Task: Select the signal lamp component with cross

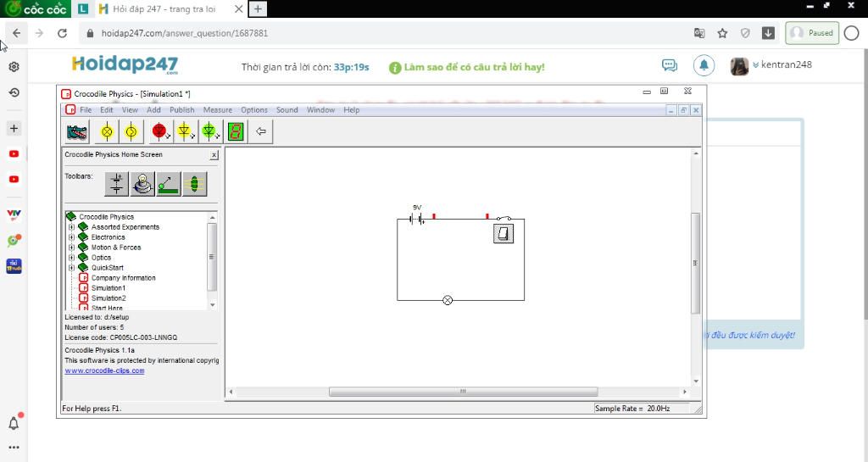Action: [x=107, y=131]
